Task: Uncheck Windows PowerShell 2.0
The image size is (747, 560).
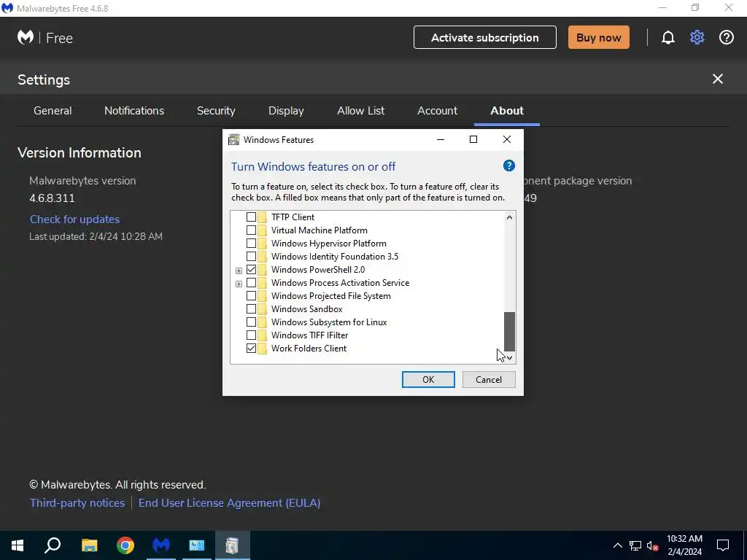Action: pos(251,270)
